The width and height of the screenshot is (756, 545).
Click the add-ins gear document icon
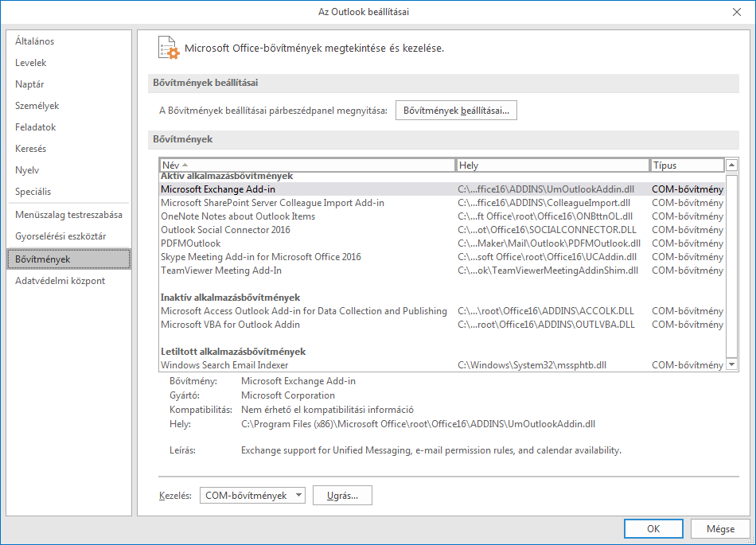tap(169, 48)
